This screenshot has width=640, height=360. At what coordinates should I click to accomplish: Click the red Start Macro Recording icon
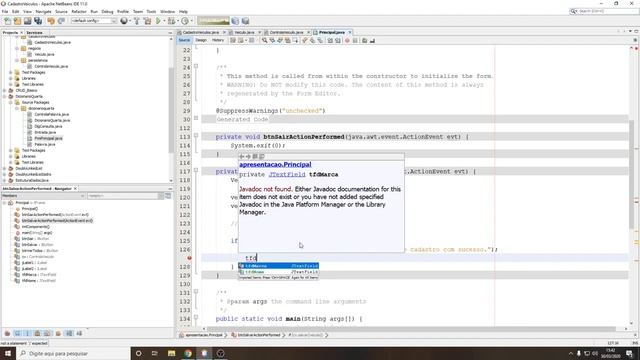pyautogui.click(x=347, y=40)
